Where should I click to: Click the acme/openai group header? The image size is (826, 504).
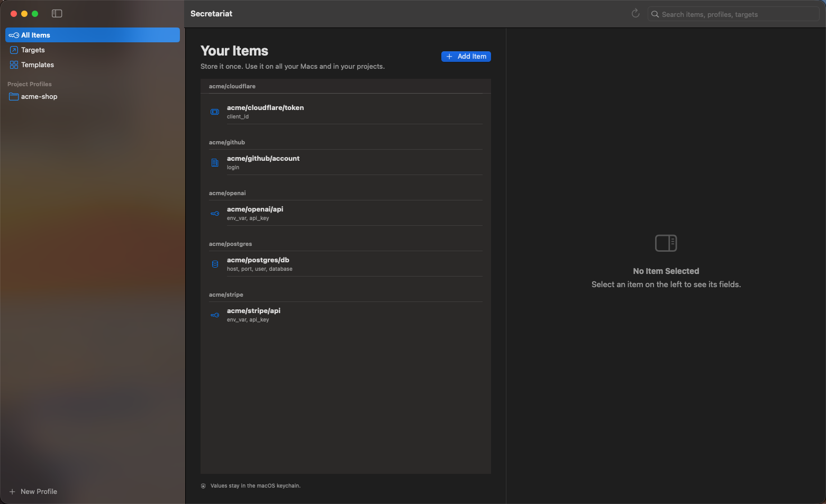pos(228,194)
